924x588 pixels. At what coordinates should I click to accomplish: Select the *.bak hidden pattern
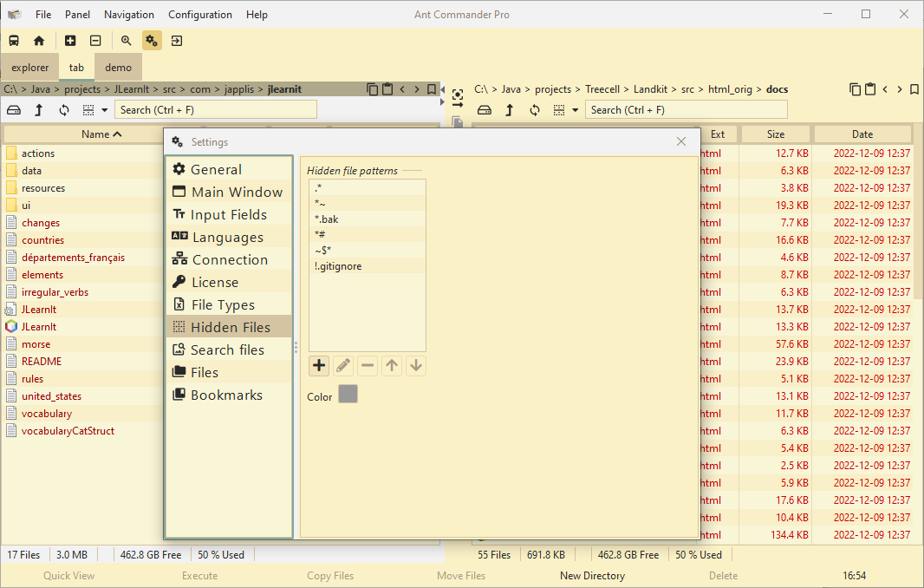pos(368,219)
